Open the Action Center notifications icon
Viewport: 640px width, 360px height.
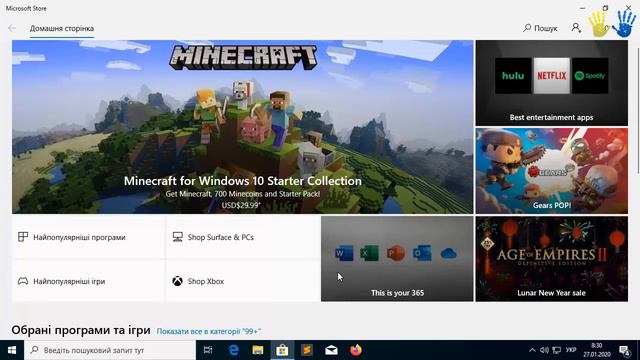[x=624, y=350]
